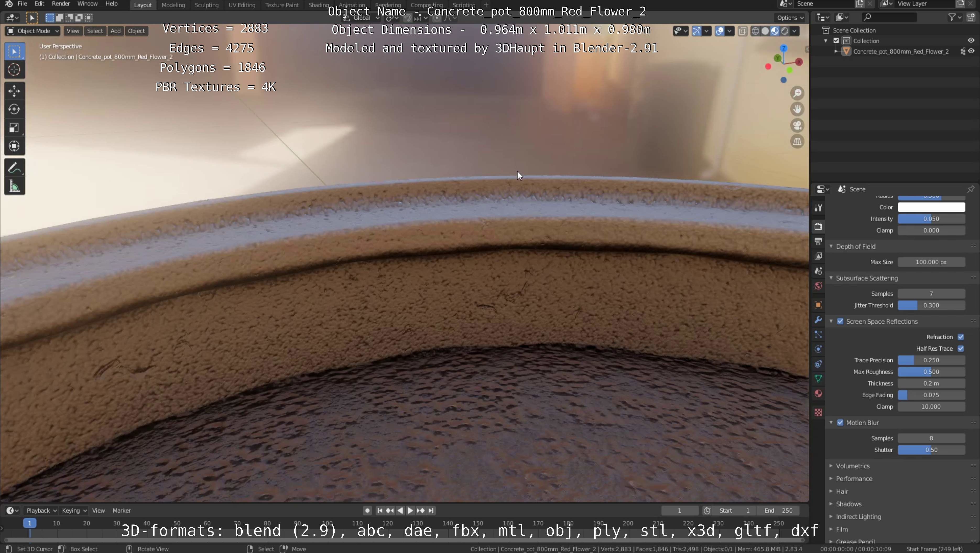Open the Render menu

tap(61, 4)
